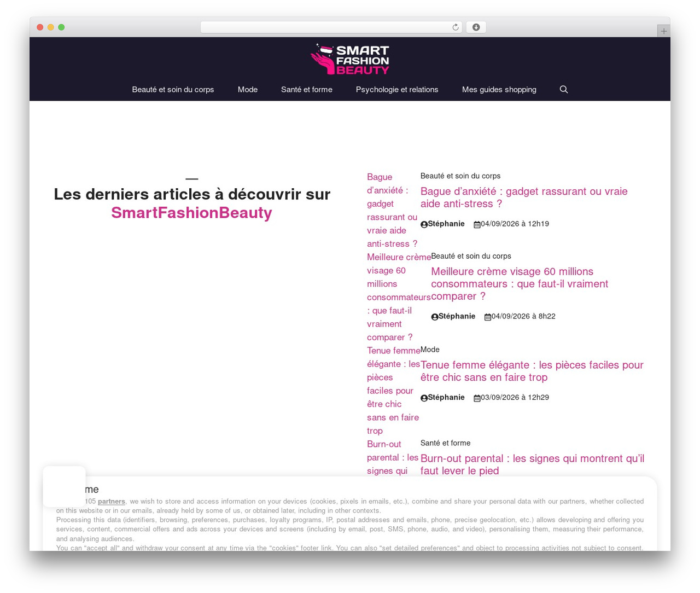The height and width of the screenshot is (593, 700).
Task: Click author Stéphanie beside 04/09/2026 à 8h22
Action: point(457,316)
